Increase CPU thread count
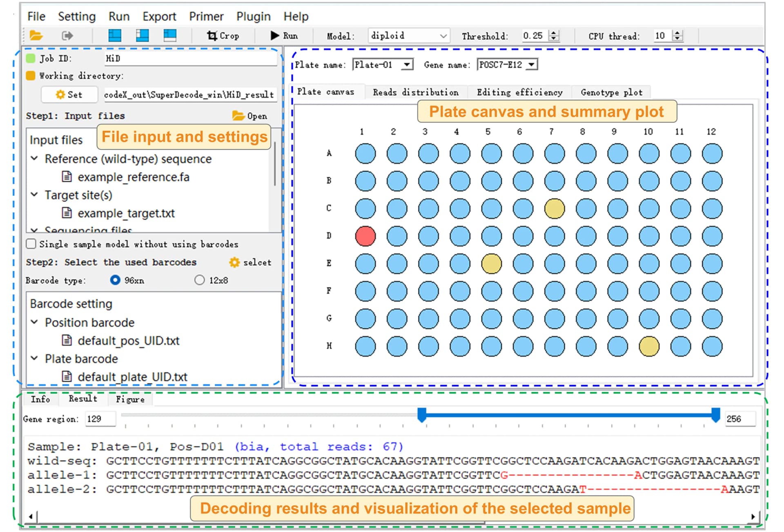Viewport: 784px width, 532px height. click(x=677, y=33)
